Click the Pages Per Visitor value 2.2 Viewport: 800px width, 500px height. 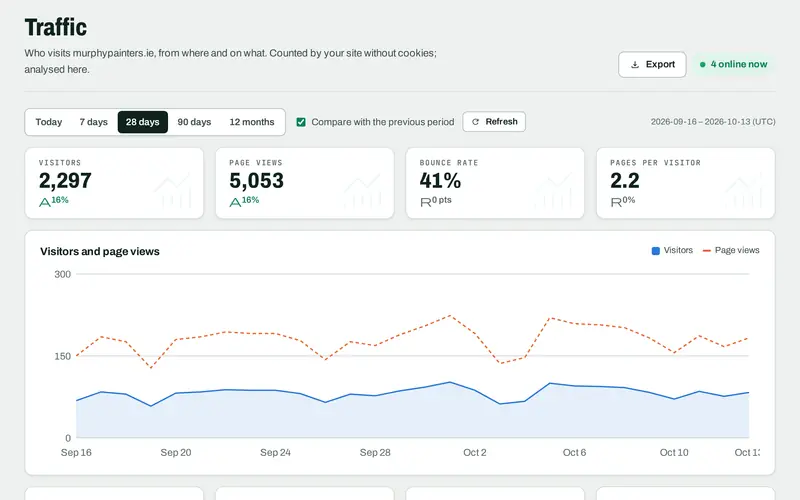624,181
